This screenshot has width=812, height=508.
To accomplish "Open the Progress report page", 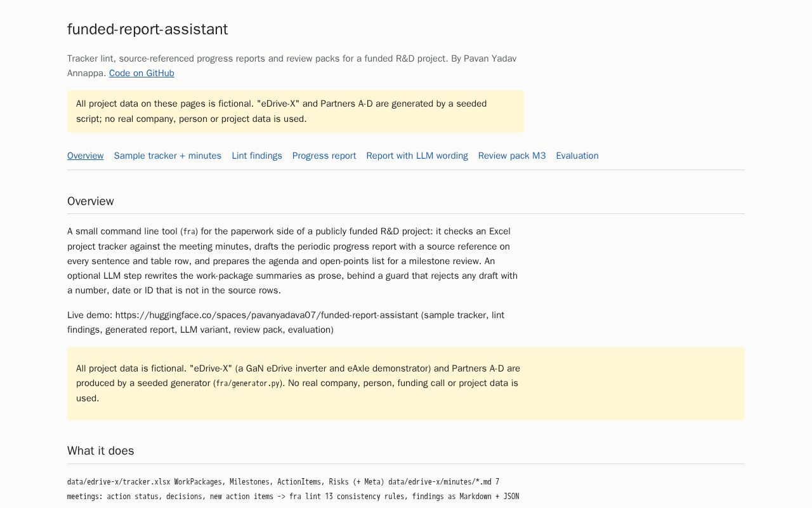I will (x=324, y=156).
